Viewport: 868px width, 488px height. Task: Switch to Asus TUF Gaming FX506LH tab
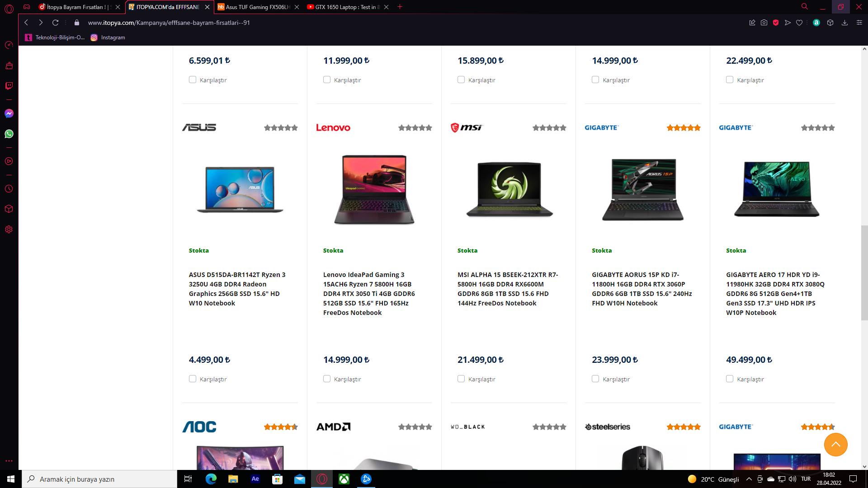click(255, 7)
